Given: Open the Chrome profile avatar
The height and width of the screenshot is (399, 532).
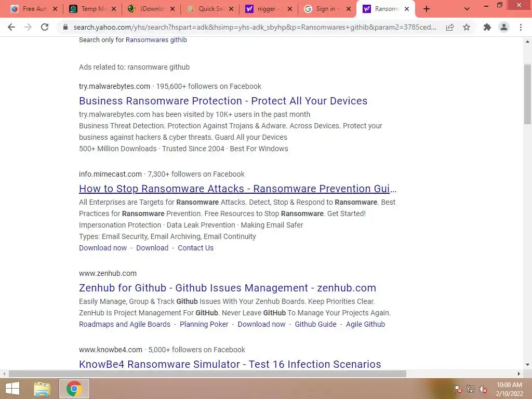Looking at the screenshot, I should pos(504,27).
